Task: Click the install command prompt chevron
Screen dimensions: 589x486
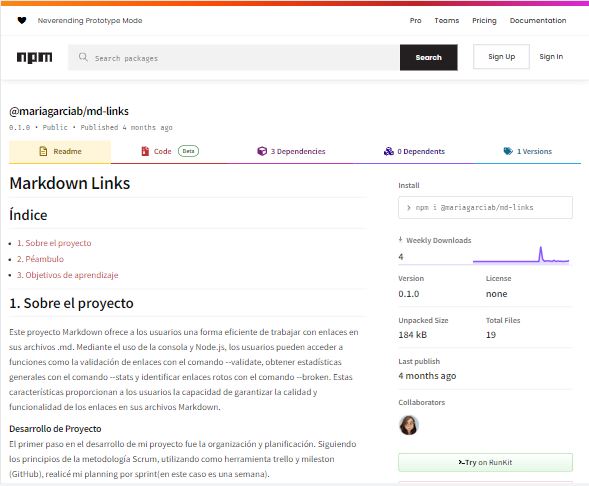Action: click(409, 207)
